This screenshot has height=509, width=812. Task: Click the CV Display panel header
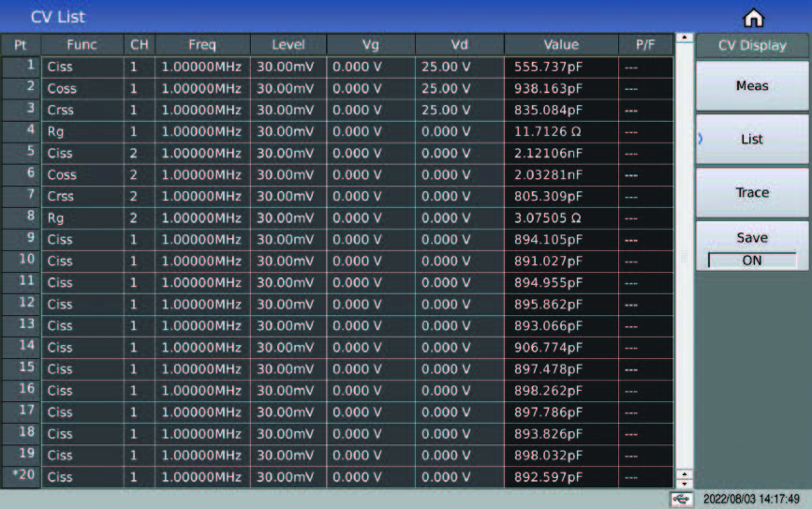click(751, 45)
